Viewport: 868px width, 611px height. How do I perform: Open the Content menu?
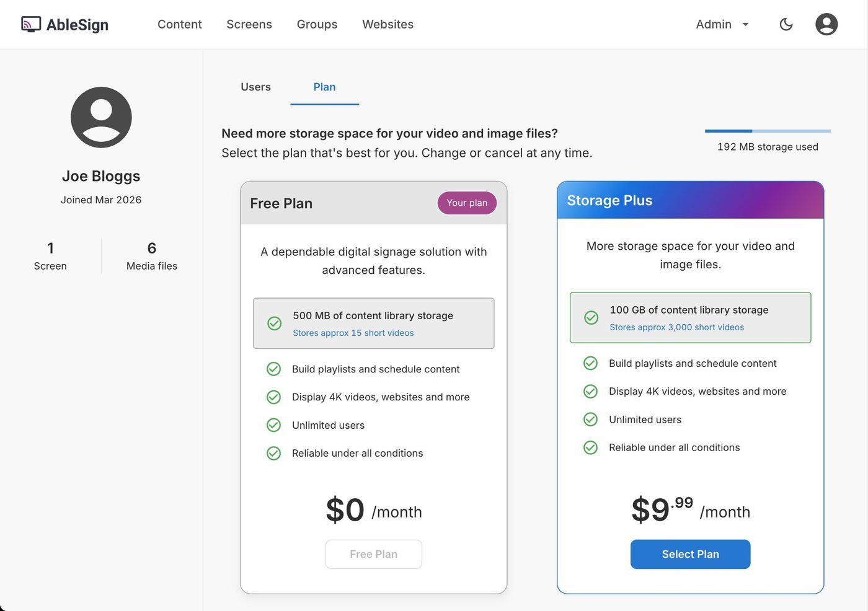[x=180, y=24]
